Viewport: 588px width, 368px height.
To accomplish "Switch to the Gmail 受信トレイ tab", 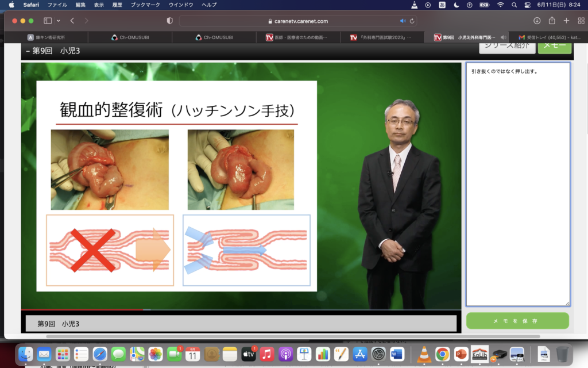I will click(547, 37).
